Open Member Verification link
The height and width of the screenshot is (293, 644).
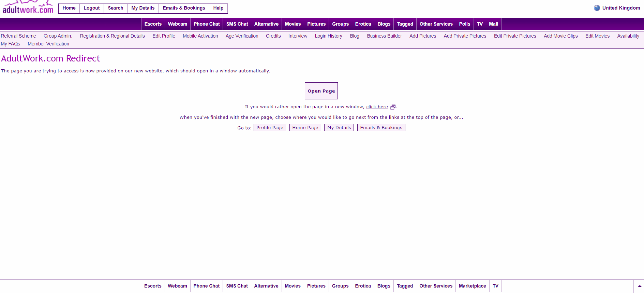48,44
